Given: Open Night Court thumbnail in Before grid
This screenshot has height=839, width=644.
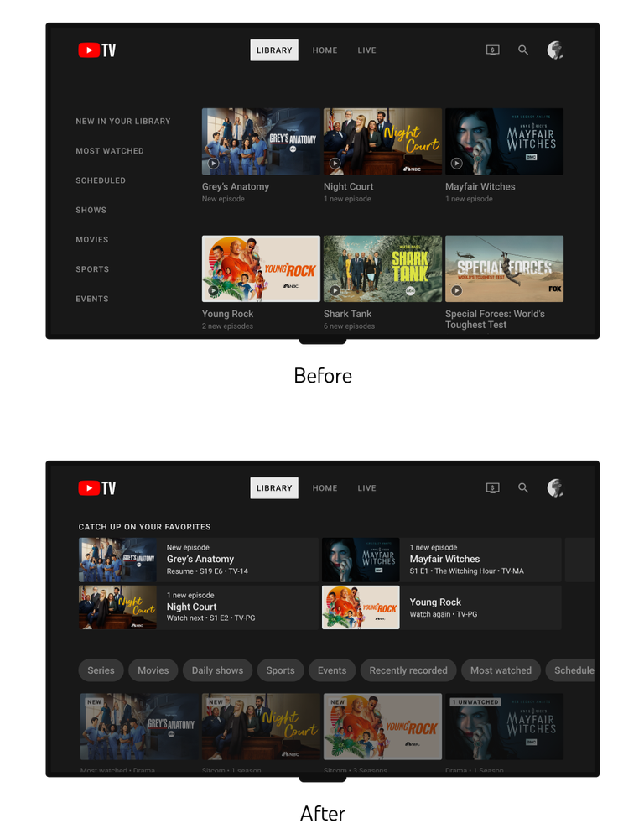Looking at the screenshot, I should (x=382, y=141).
